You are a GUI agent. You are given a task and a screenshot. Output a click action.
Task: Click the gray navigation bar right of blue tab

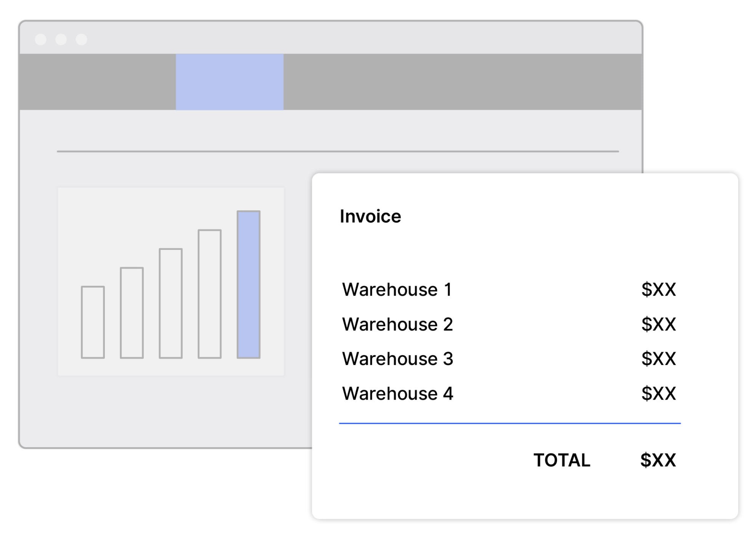(x=462, y=82)
